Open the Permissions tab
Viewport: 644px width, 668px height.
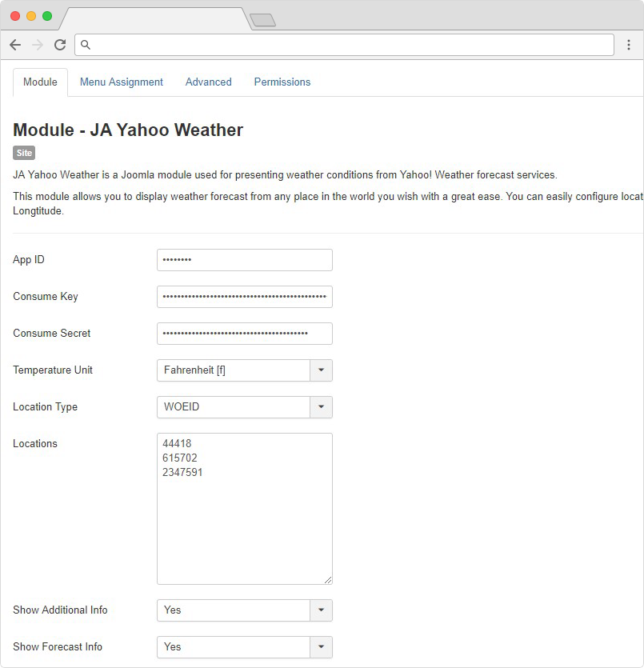tap(282, 82)
